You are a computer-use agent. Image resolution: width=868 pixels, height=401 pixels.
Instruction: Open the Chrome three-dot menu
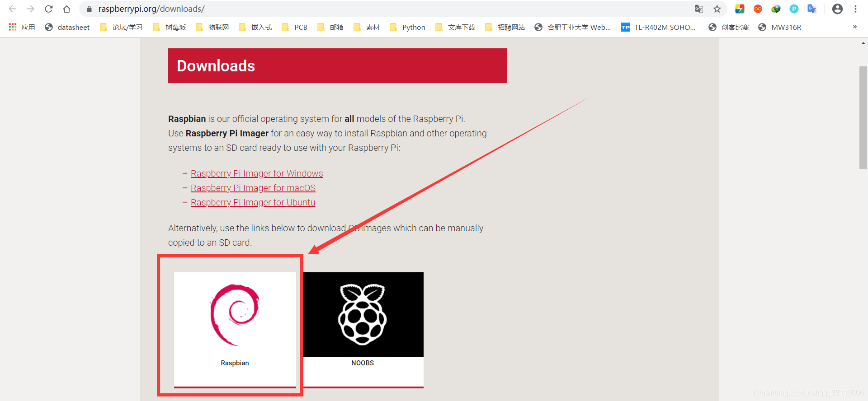(855, 9)
